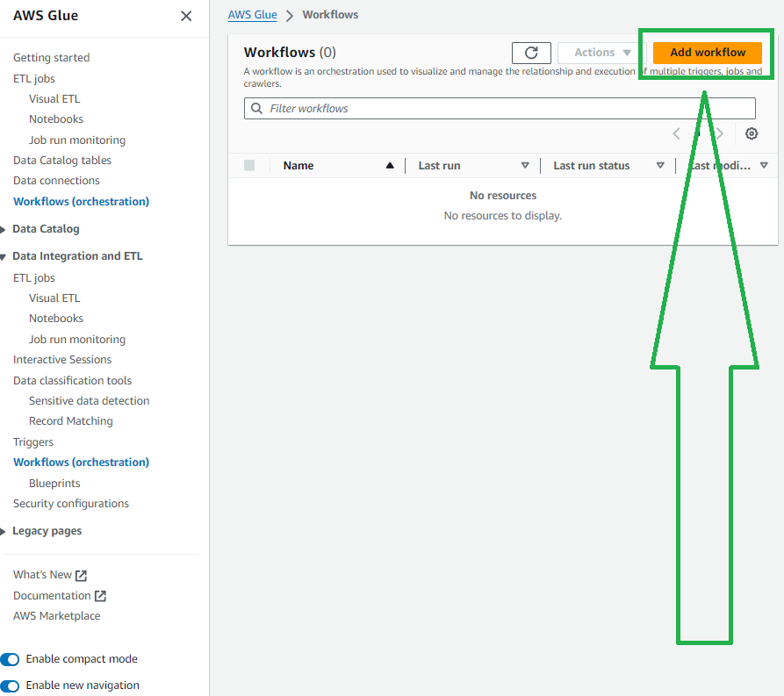Image resolution: width=784 pixels, height=696 pixels.
Task: Click the Last run status column header
Action: [x=592, y=166]
